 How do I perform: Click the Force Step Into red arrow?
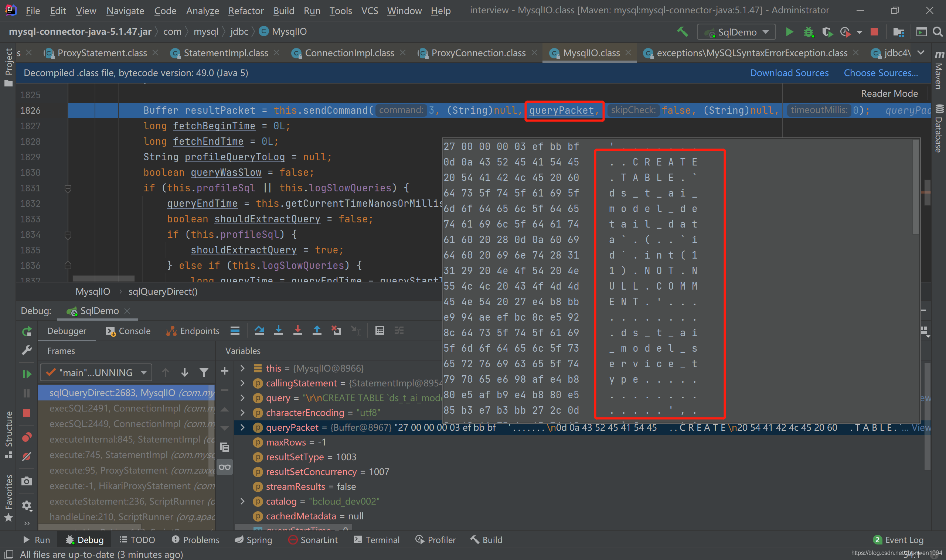coord(297,331)
